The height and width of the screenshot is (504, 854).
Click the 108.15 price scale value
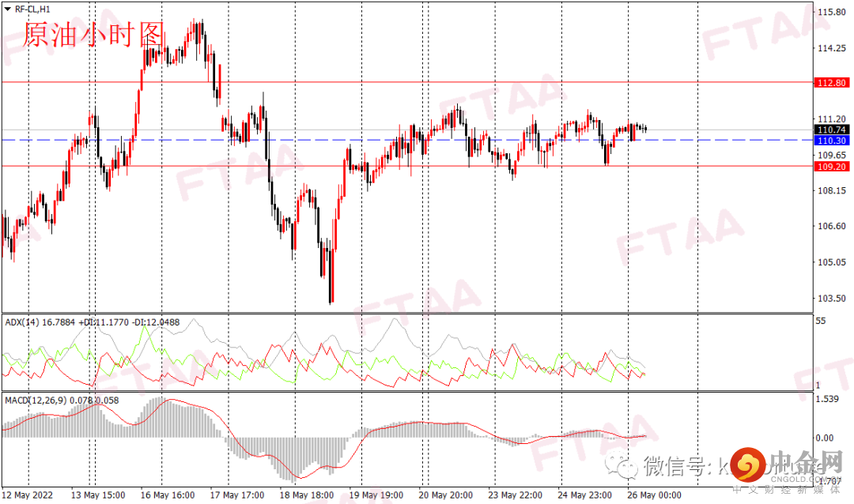832,190
